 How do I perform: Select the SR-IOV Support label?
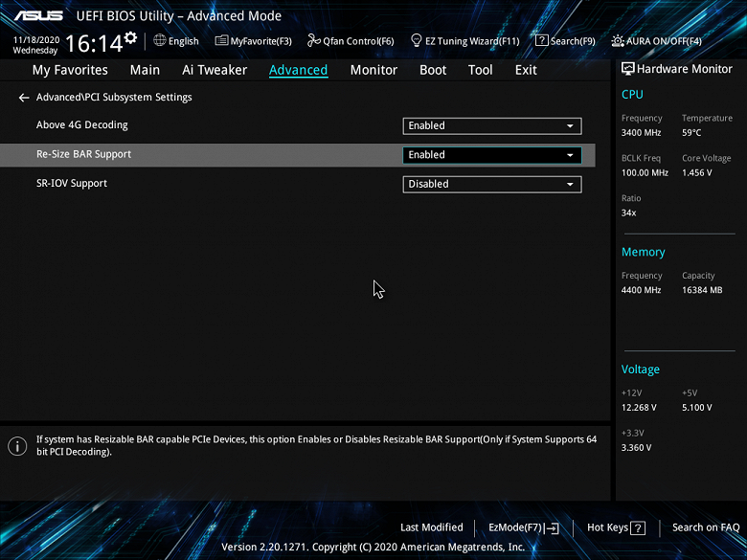[x=72, y=184]
